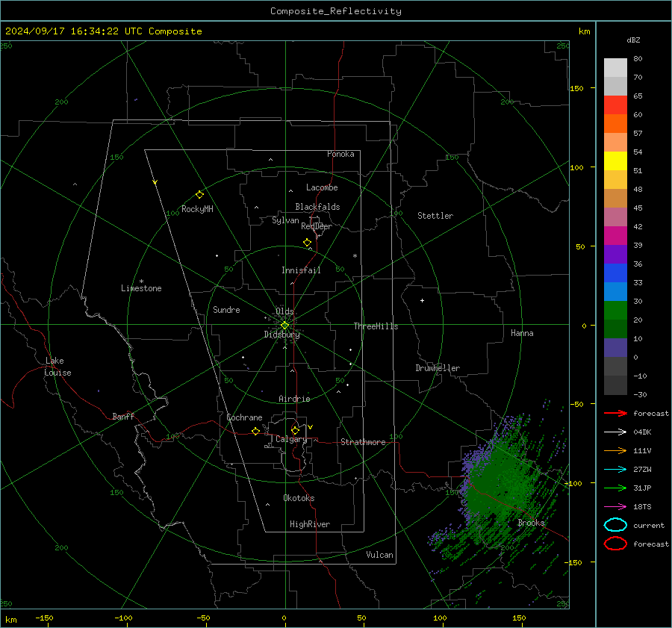
Task: Click the Olds label
Action: pyautogui.click(x=284, y=311)
